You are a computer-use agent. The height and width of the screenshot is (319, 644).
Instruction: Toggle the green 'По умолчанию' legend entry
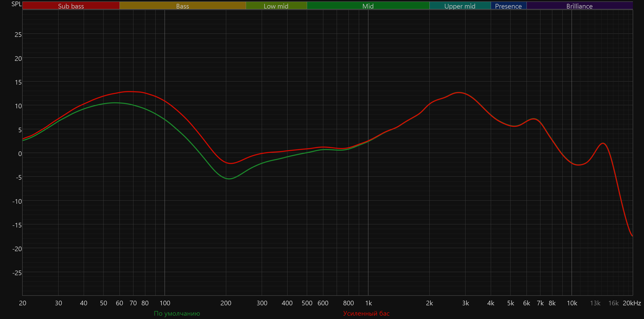(177, 313)
